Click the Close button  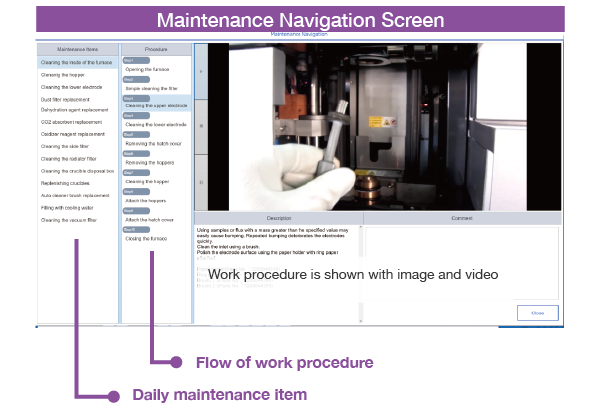click(x=537, y=313)
